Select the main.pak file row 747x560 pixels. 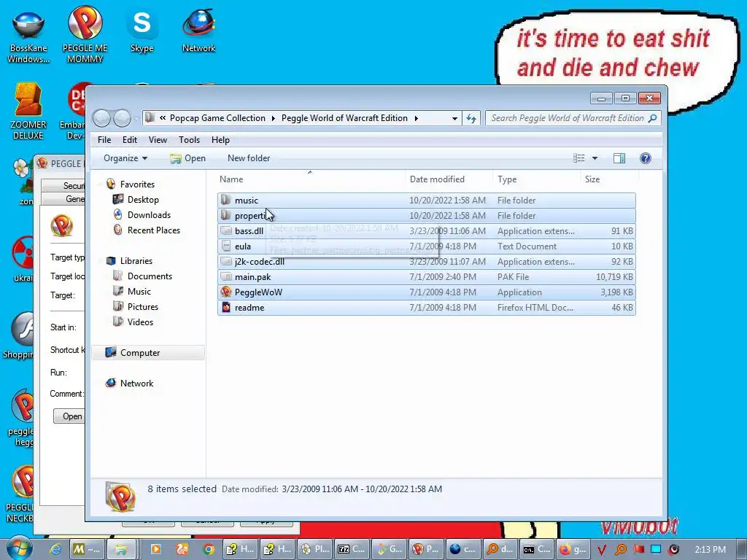[426, 276]
